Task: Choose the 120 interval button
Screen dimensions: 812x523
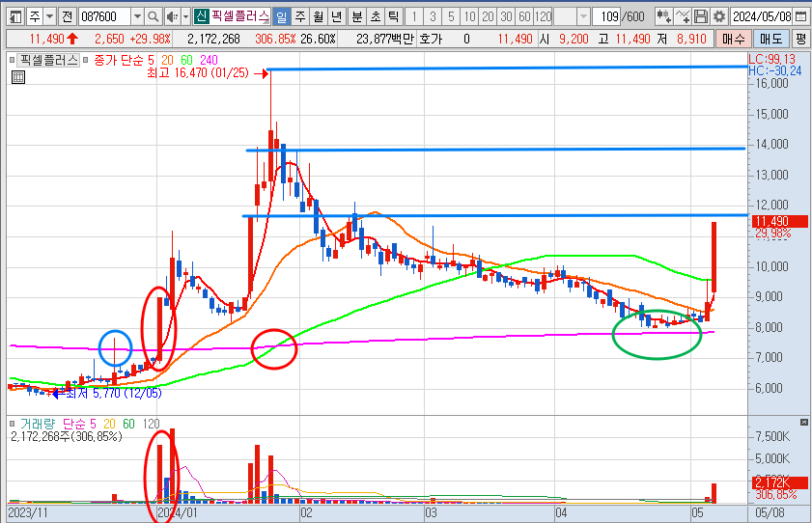Action: 544,17
